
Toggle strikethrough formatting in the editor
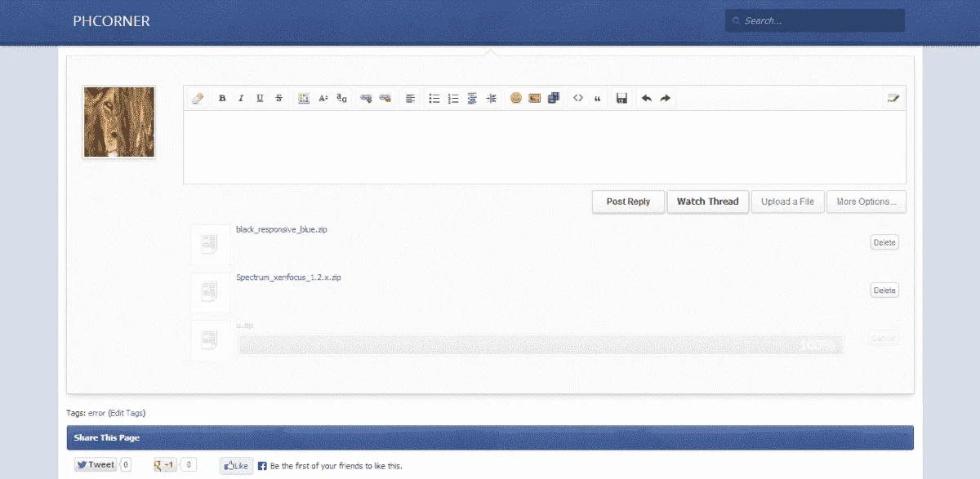[x=279, y=98]
